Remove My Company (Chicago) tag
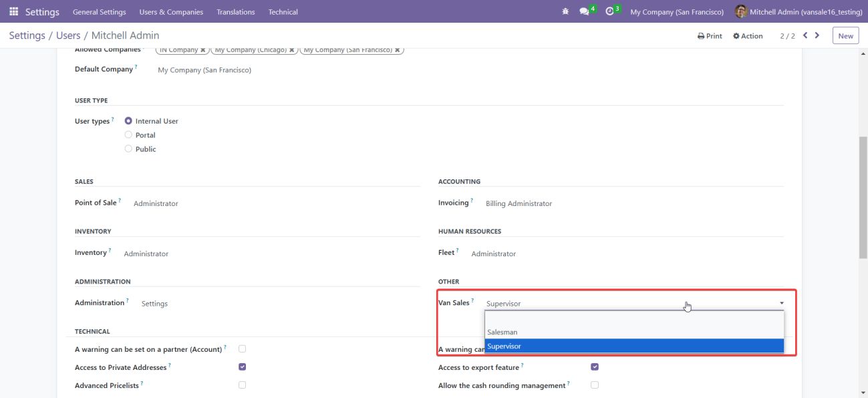 pos(291,50)
